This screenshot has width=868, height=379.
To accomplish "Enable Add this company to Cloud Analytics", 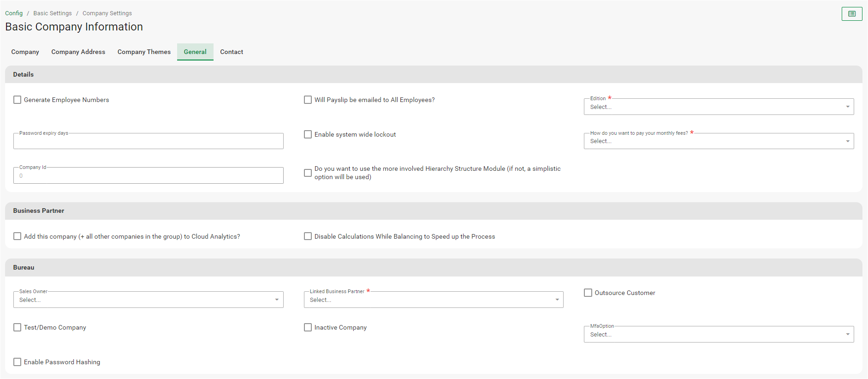I will click(18, 236).
